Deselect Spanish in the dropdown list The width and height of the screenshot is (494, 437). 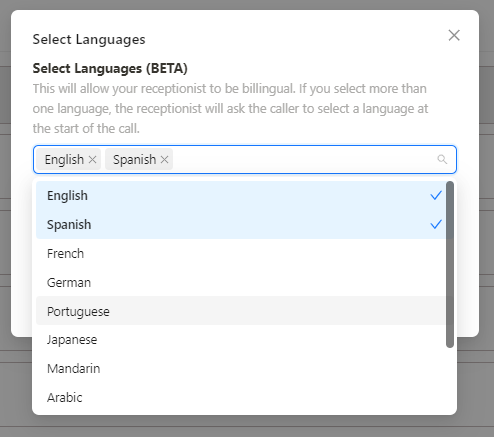tap(241, 225)
